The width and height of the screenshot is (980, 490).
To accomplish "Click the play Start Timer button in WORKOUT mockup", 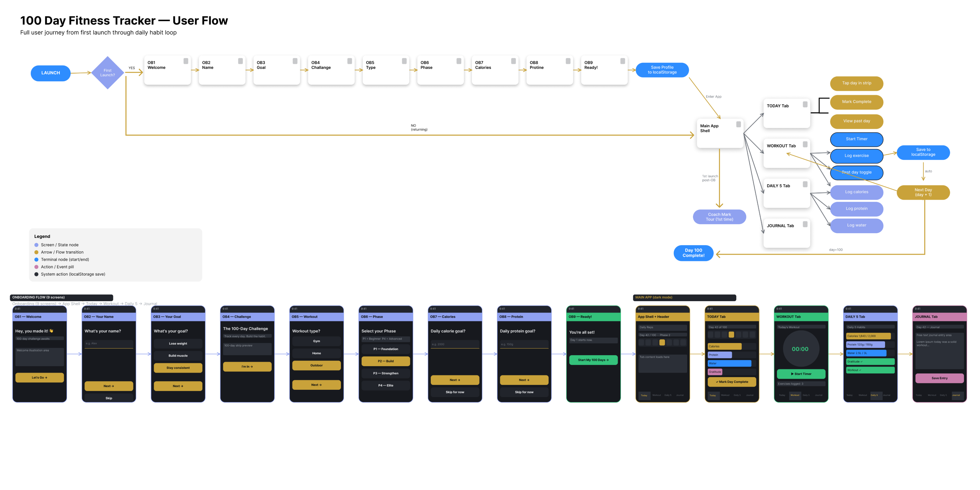I will [x=801, y=374].
